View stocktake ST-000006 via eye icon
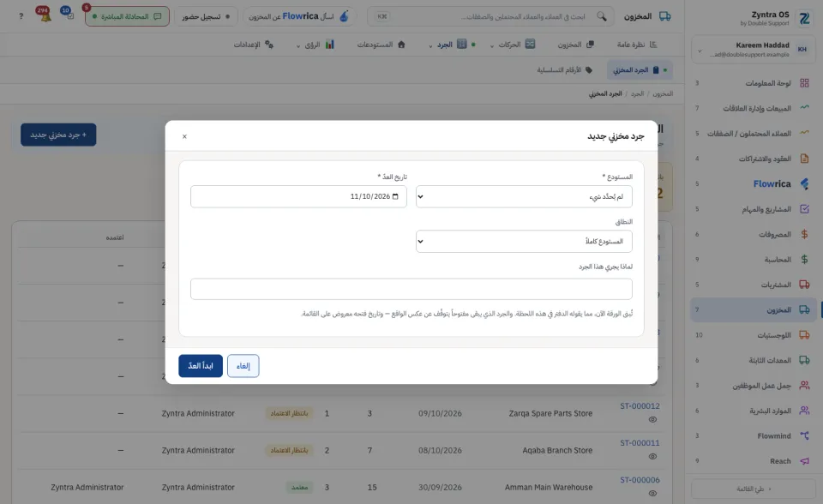 pyautogui.click(x=652, y=493)
